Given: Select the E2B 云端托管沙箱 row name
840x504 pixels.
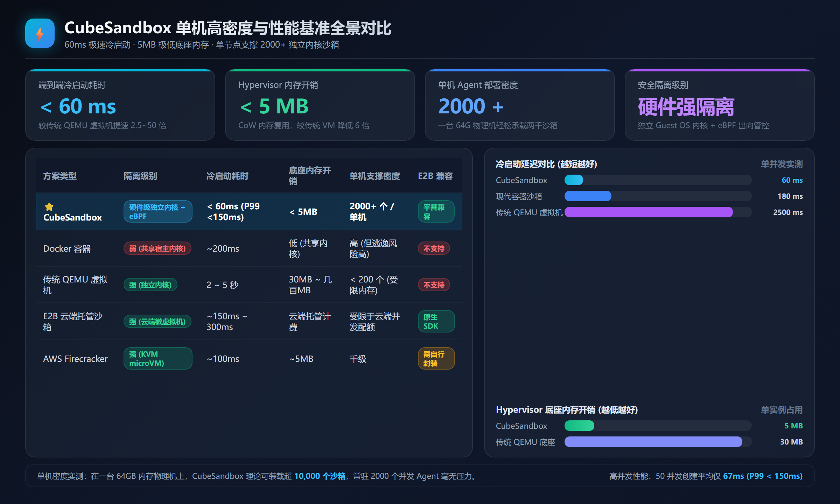Looking at the screenshot, I should [x=73, y=322].
